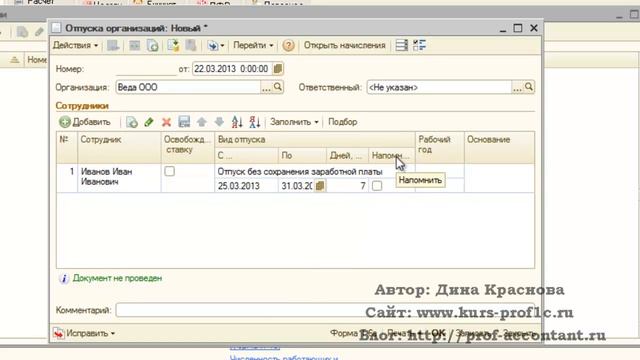Maximize the Отпуска организаций window
640x360 pixels.
tap(518, 28)
